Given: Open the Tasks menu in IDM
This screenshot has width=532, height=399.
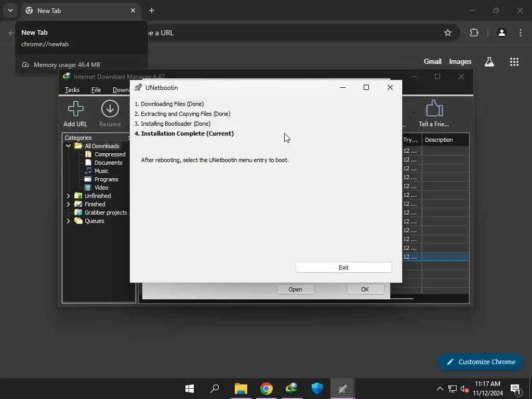Looking at the screenshot, I should pos(72,90).
